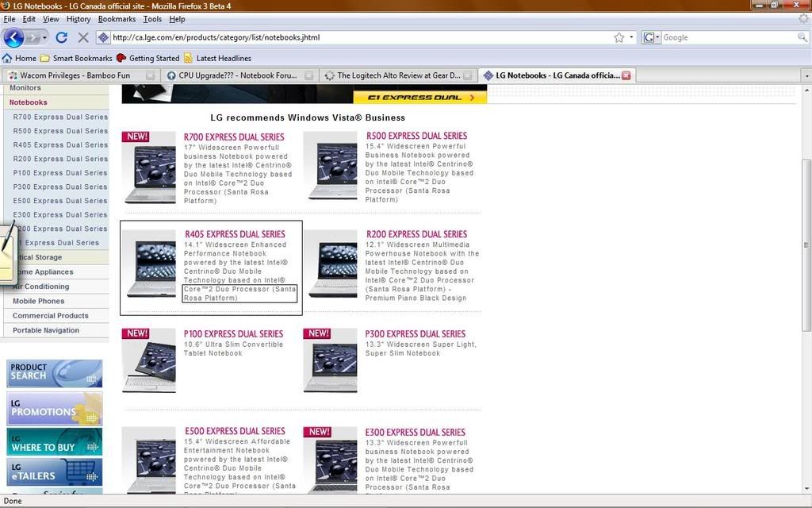Screen dimensions: 812x508
Task: Open the View menu
Action: pos(51,19)
